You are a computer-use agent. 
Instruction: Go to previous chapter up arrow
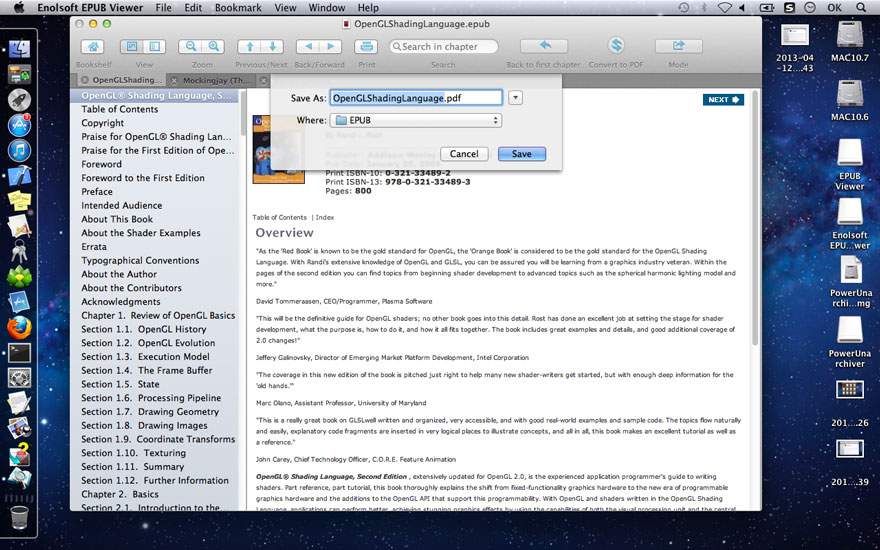click(x=249, y=47)
